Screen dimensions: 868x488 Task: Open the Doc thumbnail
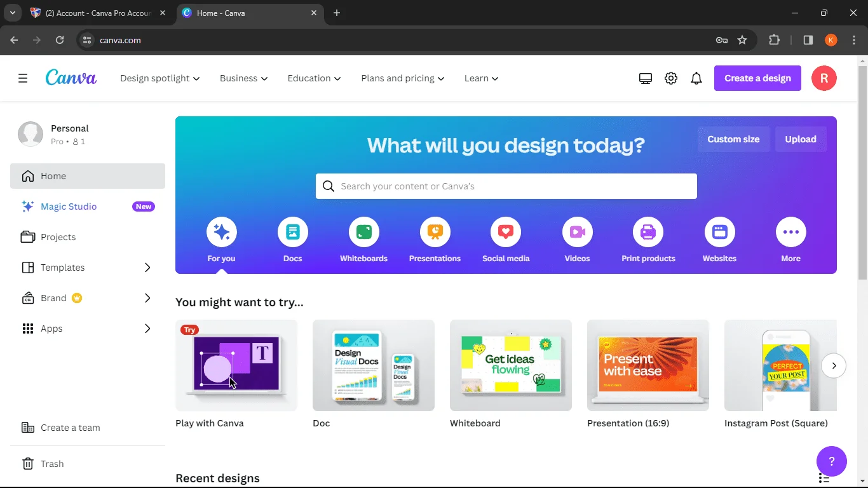point(374,365)
